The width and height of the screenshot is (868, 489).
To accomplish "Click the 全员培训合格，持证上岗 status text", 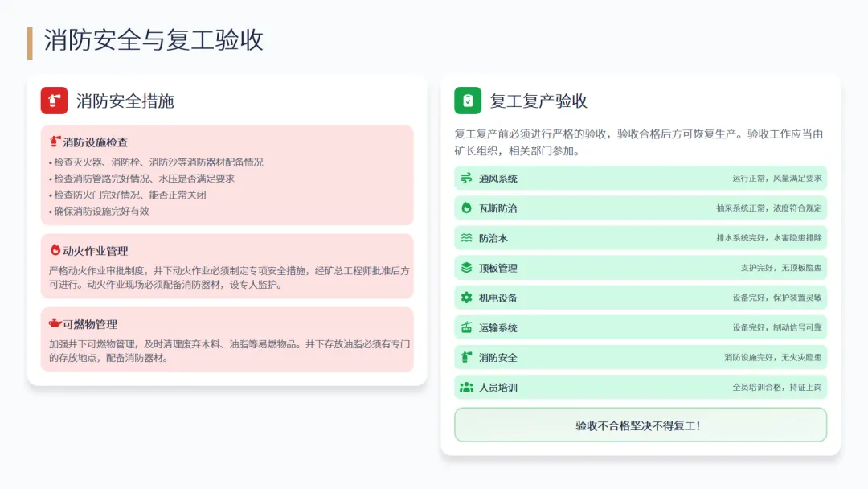I will [776, 387].
